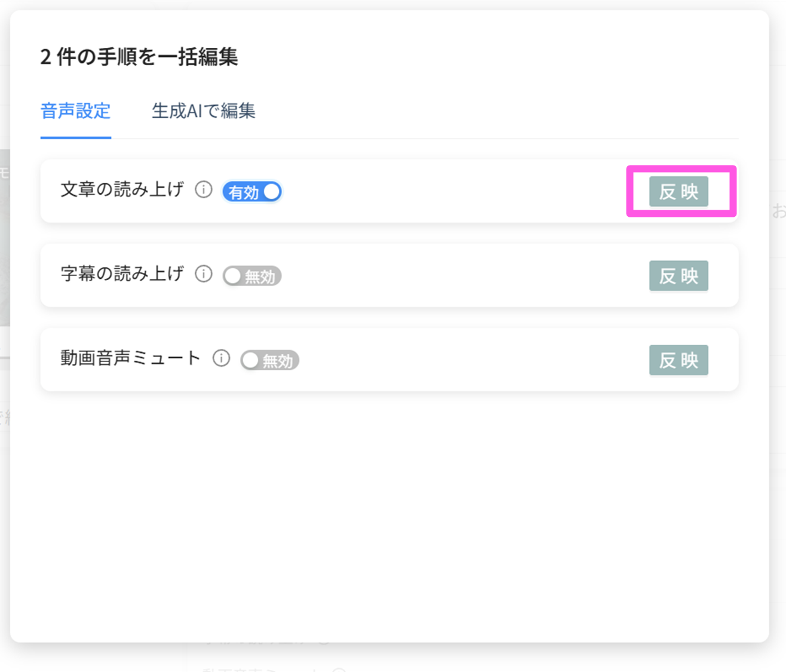Click the empty dialog area below the settings
The height and width of the screenshot is (672, 786).
coord(388,514)
